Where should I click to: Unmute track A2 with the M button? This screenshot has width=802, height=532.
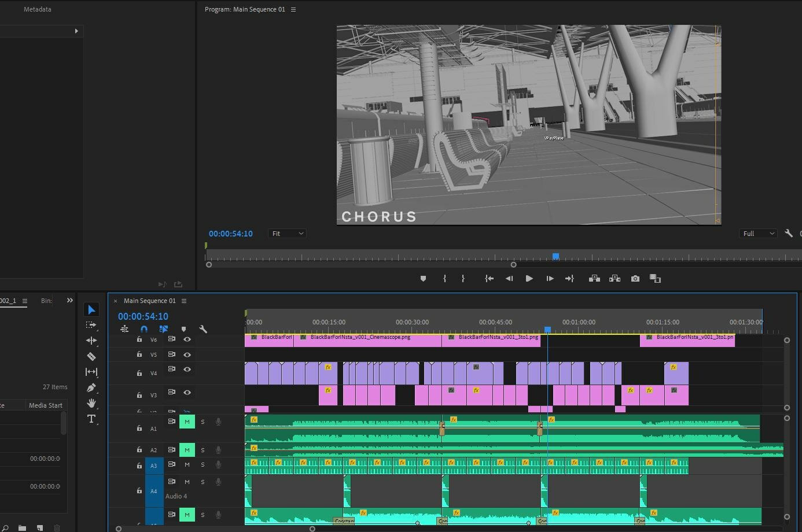pos(187,450)
